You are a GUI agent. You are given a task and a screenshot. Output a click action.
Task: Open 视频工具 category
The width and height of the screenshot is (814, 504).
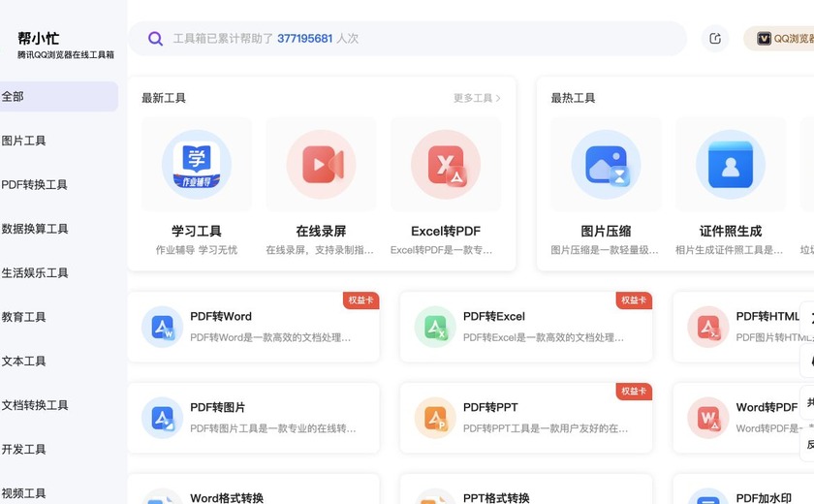[x=23, y=493]
